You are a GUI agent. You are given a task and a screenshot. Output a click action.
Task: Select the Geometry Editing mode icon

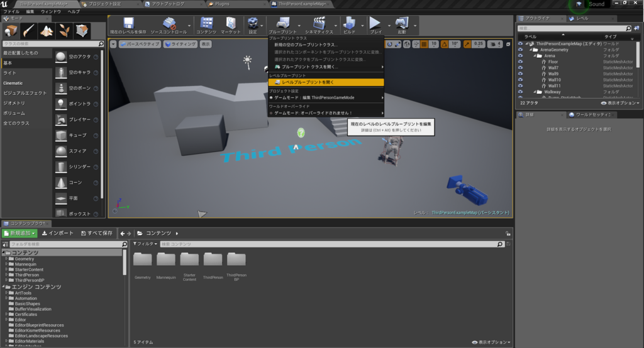(82, 31)
